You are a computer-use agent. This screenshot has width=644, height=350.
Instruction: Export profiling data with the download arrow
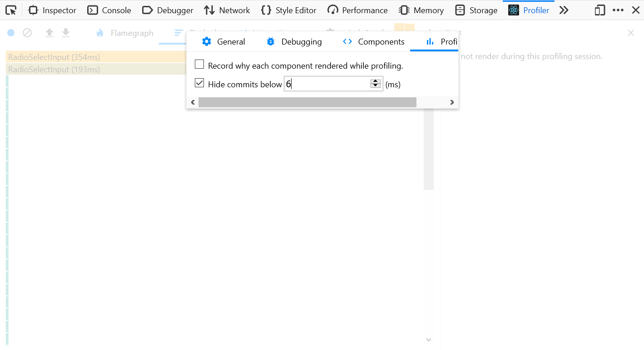tap(65, 32)
